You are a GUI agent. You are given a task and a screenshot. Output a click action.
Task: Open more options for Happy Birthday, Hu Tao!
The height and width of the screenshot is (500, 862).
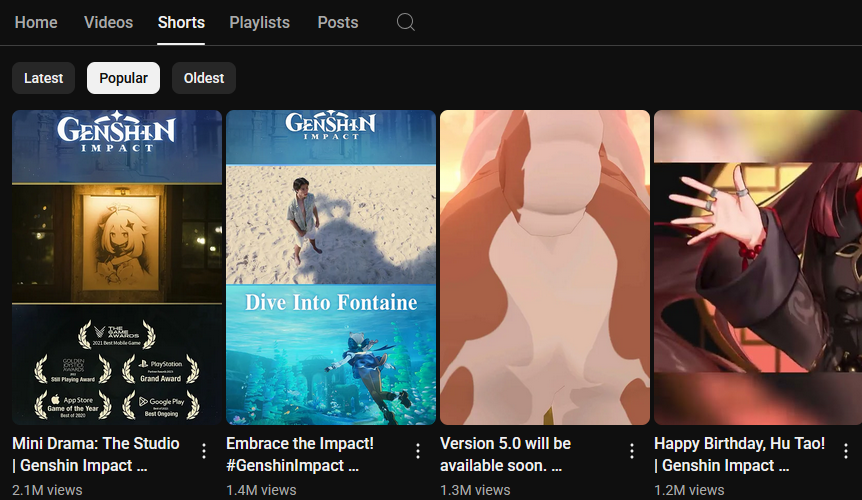tap(846, 451)
